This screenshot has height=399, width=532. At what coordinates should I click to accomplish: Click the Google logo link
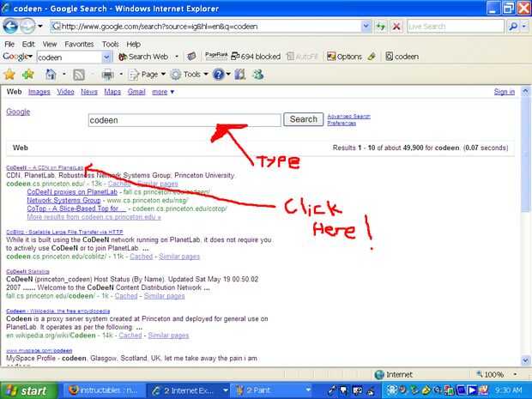[x=18, y=112]
